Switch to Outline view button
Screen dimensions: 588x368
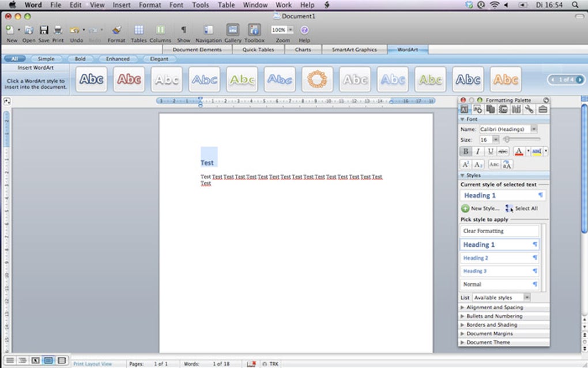(x=22, y=361)
